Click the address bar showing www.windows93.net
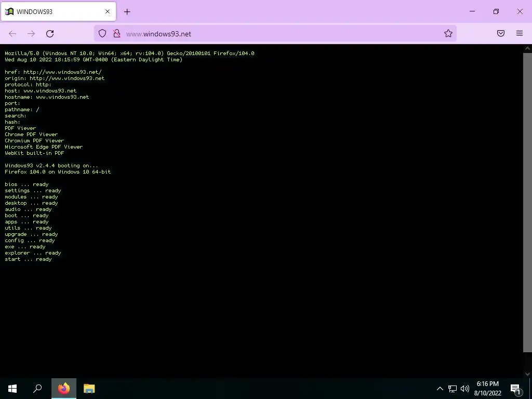This screenshot has height=399, width=532. pyautogui.click(x=275, y=34)
